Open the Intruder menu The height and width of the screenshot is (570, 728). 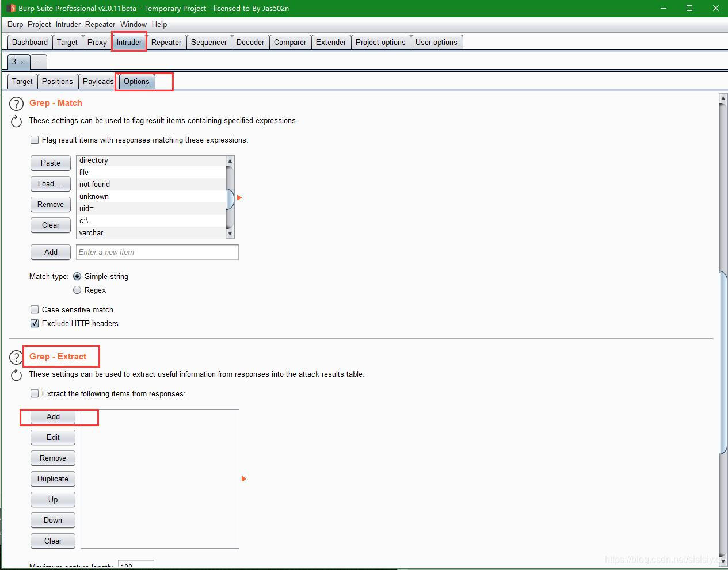pos(68,24)
